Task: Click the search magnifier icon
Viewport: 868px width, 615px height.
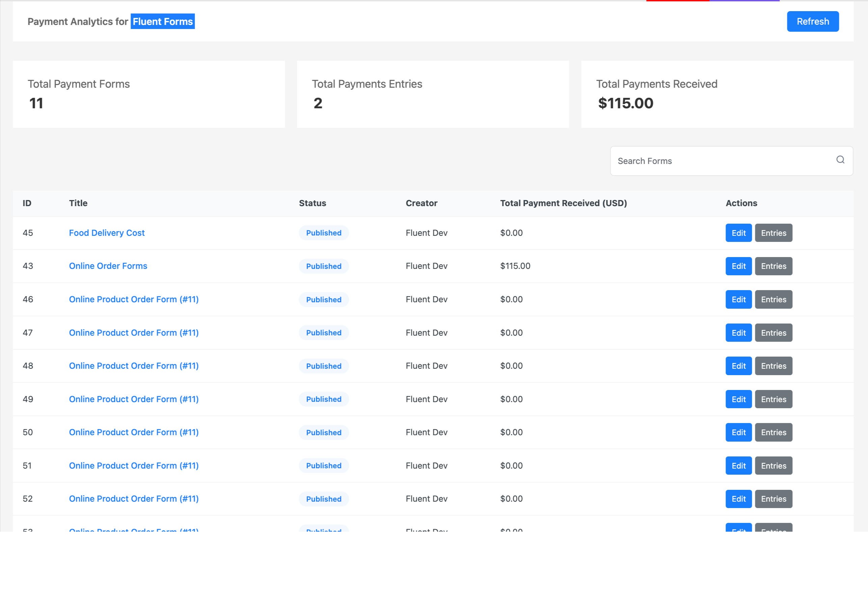Action: 840,160
